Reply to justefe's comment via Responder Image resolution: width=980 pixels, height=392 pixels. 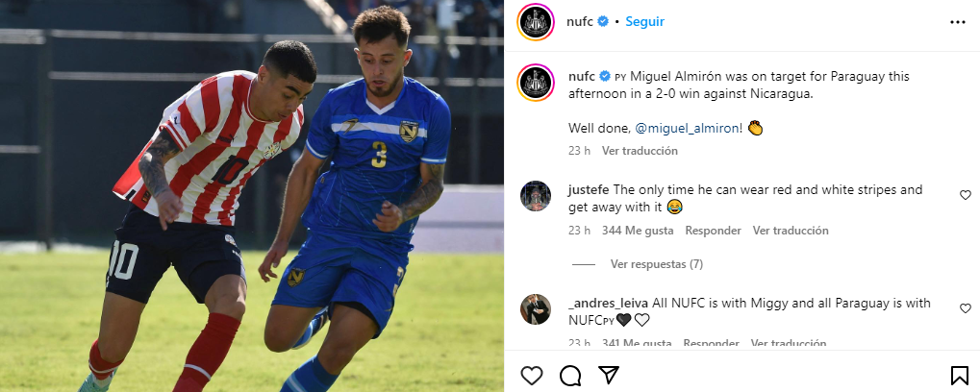pos(714,231)
